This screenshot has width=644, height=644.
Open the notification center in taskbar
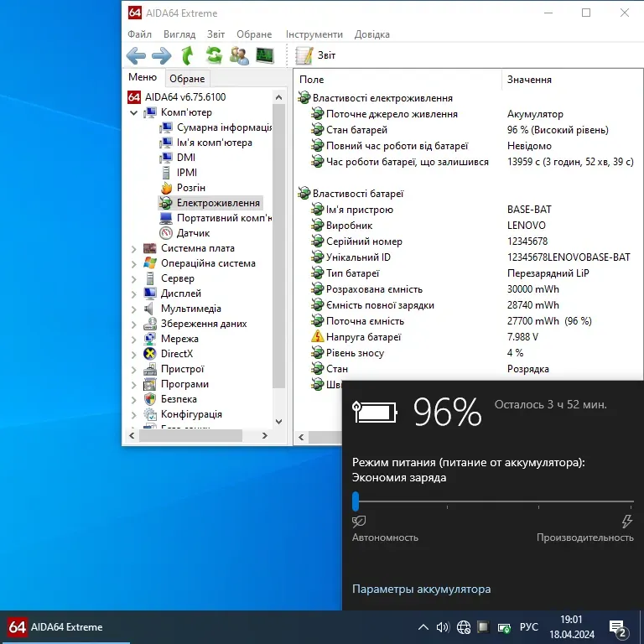[618, 627]
